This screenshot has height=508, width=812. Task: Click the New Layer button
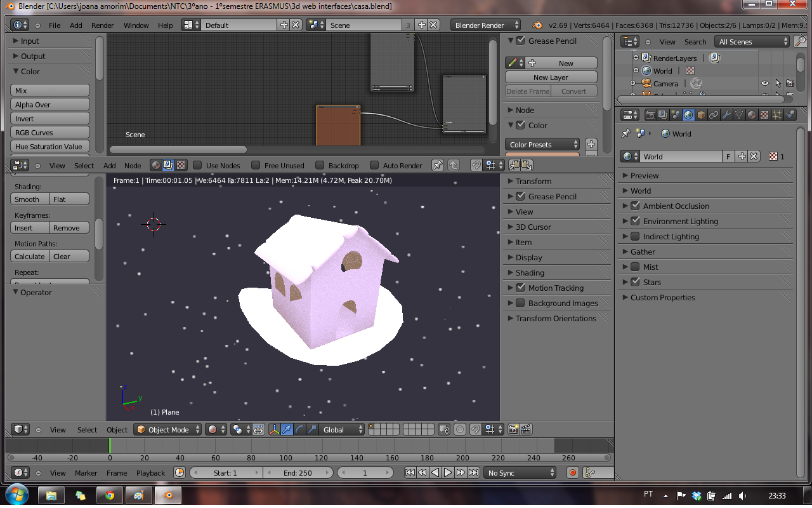coord(551,77)
